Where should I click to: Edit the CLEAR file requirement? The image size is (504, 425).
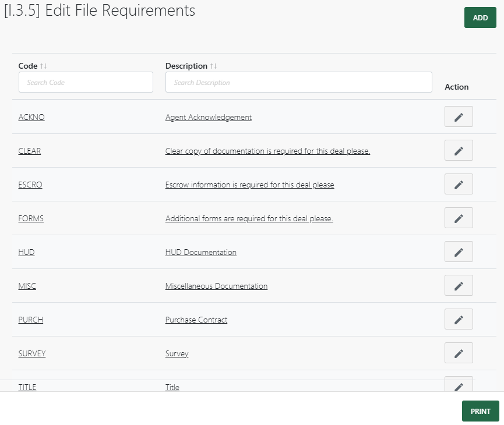(459, 150)
